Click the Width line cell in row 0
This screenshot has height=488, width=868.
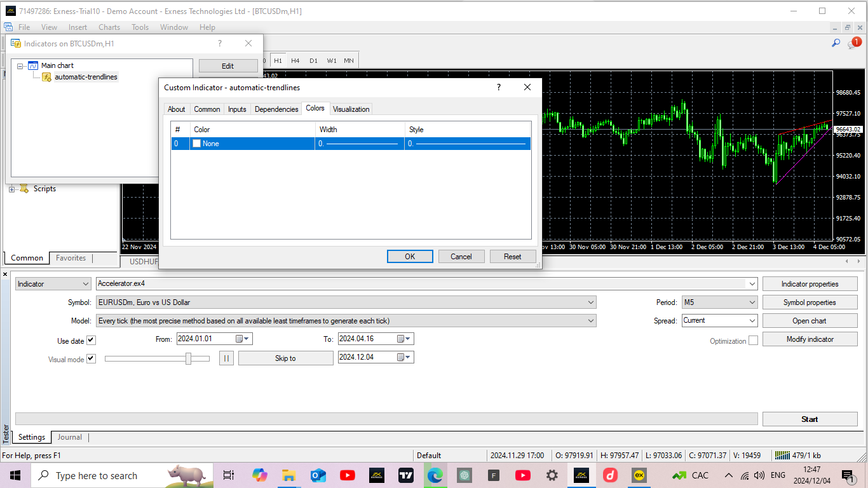click(x=360, y=144)
